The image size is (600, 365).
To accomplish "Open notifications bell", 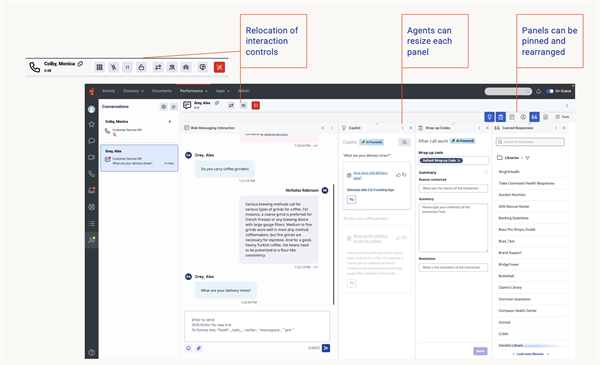I will pos(538,91).
